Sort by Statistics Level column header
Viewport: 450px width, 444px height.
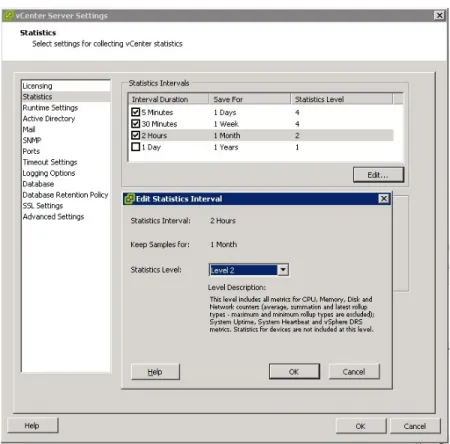342,99
